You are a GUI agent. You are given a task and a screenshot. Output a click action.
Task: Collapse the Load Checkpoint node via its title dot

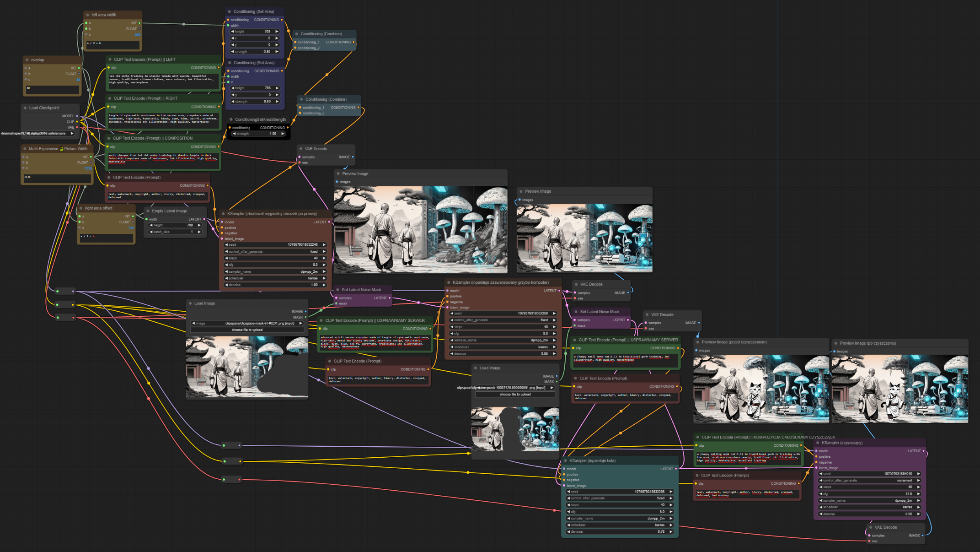tap(25, 108)
